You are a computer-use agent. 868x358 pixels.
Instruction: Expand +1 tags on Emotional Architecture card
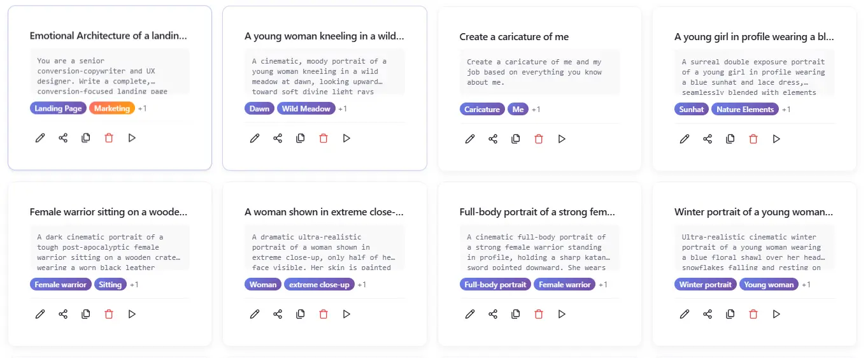[x=142, y=108]
